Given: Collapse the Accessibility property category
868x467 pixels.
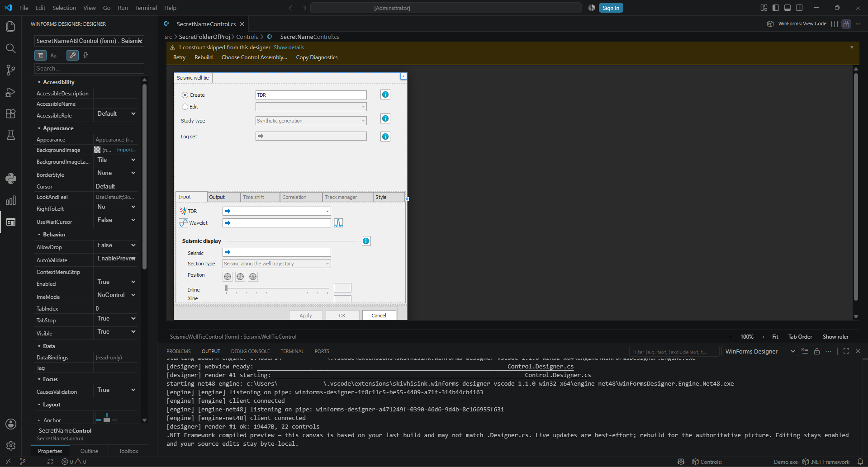Looking at the screenshot, I should tap(39, 82).
